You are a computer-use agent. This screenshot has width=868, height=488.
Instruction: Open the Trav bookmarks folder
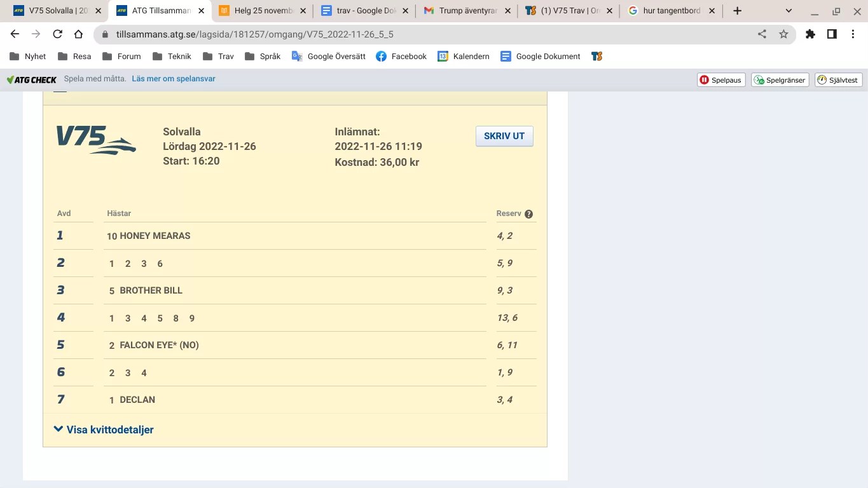(218, 57)
